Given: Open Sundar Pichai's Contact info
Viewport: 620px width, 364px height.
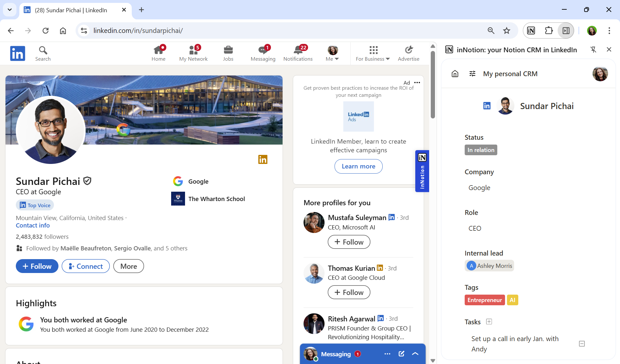Looking at the screenshot, I should (32, 225).
